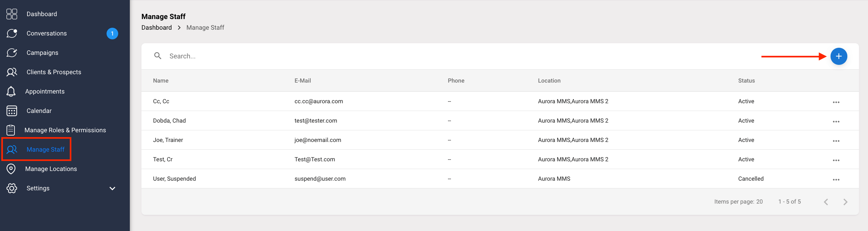Click the Conversations chat bubble icon

coord(12,33)
